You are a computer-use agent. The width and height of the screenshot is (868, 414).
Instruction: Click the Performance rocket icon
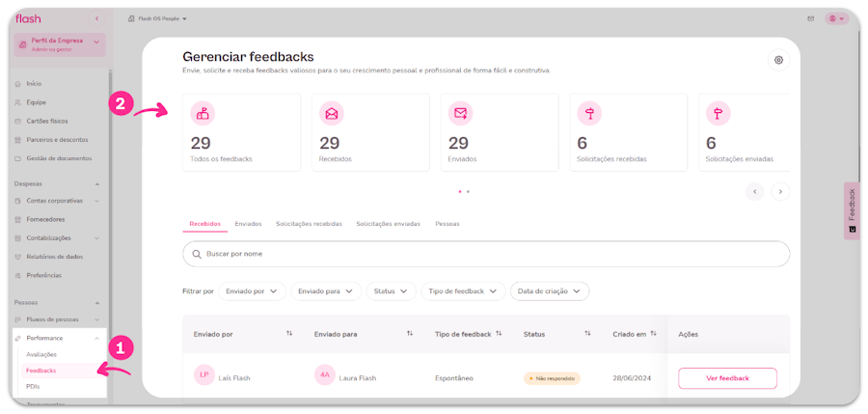(x=17, y=338)
